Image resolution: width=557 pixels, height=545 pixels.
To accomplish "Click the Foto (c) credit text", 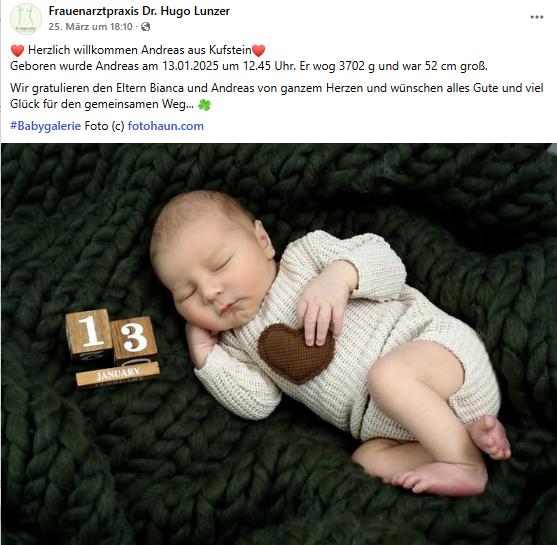I will [104, 126].
